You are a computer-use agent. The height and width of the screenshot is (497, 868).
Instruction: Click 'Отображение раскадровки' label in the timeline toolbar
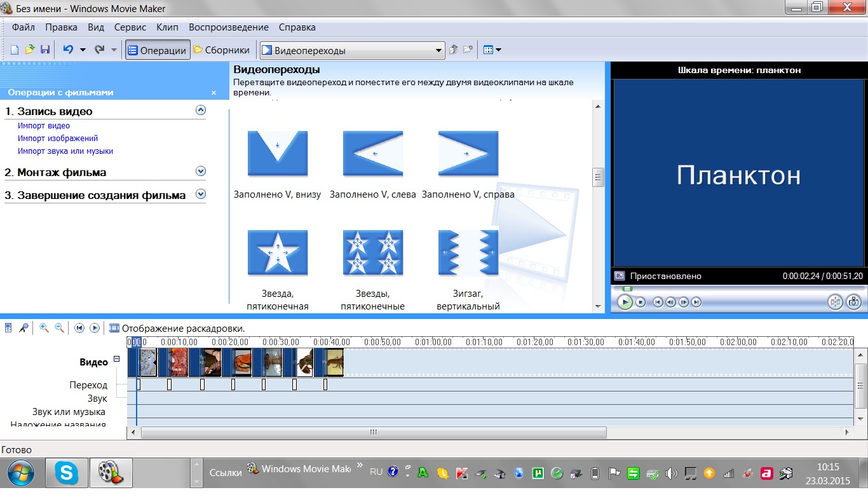pyautogui.click(x=183, y=328)
